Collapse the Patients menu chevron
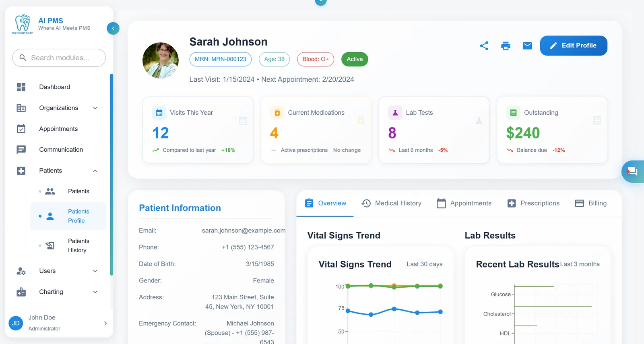The height and width of the screenshot is (344, 644). pyautogui.click(x=95, y=171)
